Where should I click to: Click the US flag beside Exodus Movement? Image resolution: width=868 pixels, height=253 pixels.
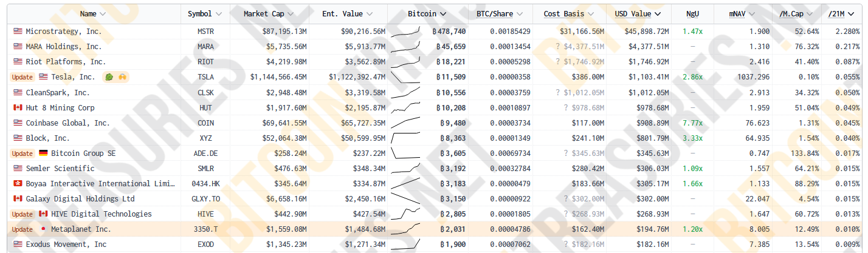(18, 244)
